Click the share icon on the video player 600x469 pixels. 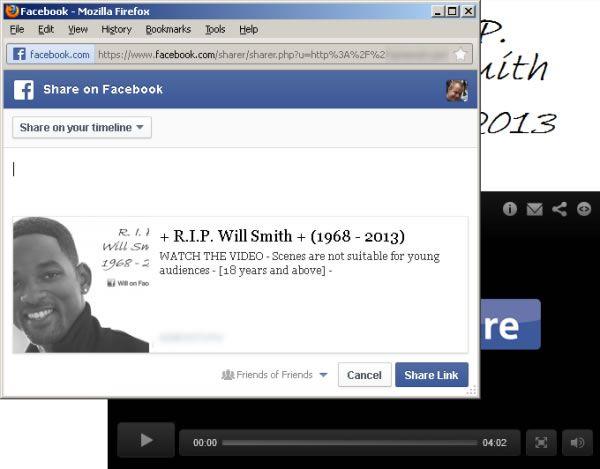[x=560, y=209]
